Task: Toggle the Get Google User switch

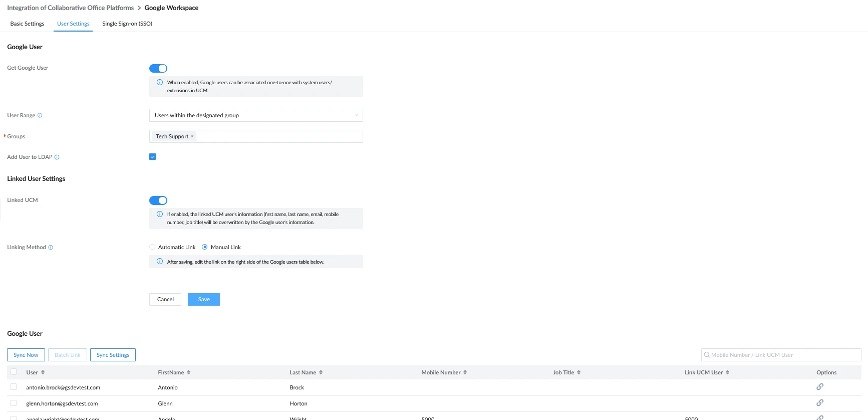Action: click(x=158, y=68)
